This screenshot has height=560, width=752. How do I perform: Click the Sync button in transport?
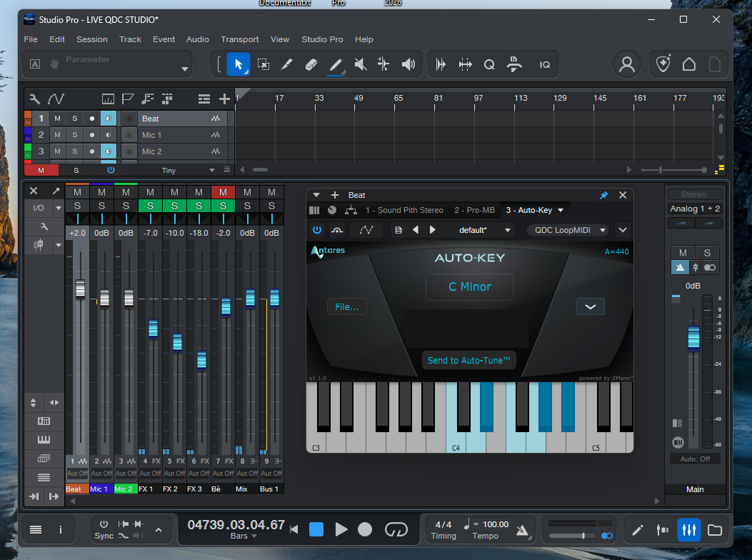104,536
